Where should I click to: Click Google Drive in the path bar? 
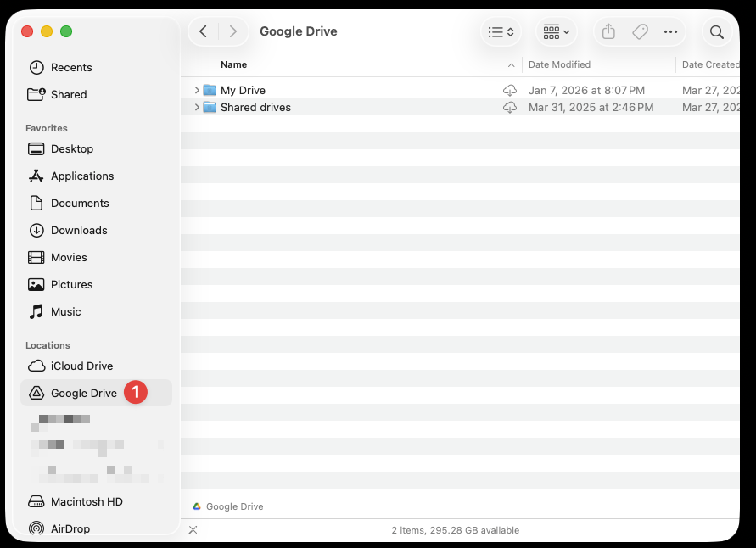234,506
